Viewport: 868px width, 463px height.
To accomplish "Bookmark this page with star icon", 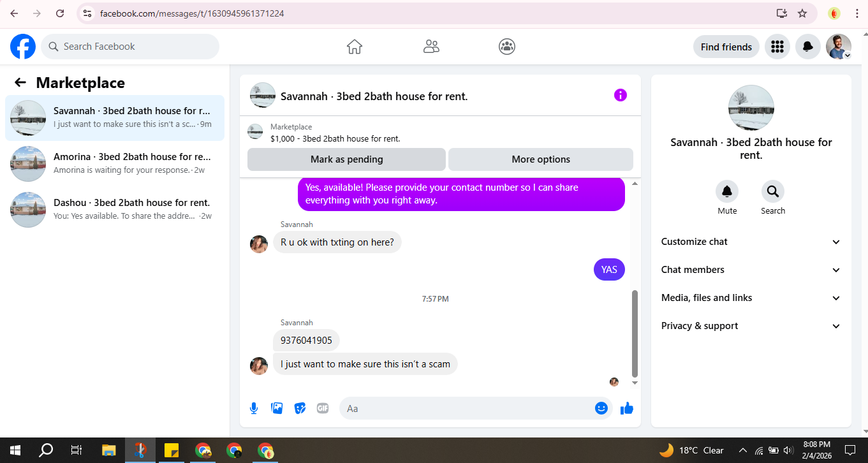I will point(802,13).
